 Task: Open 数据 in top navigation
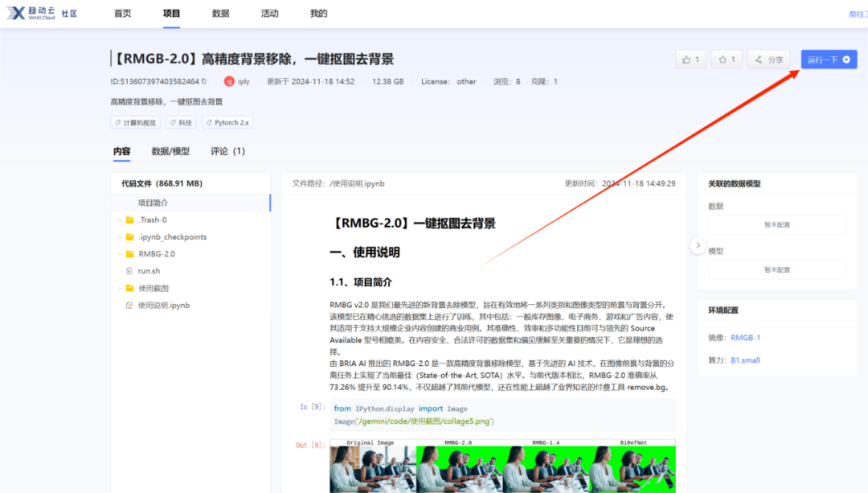[x=220, y=14]
